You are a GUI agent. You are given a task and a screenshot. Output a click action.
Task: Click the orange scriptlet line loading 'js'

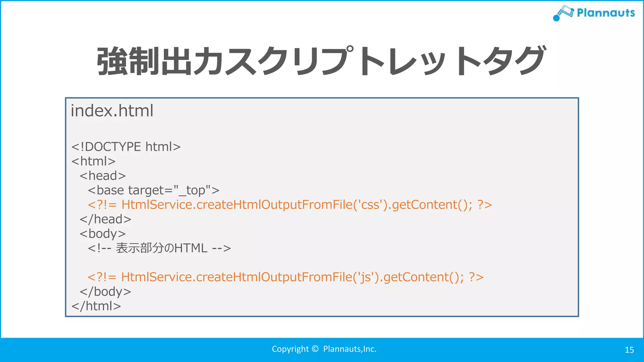286,277
